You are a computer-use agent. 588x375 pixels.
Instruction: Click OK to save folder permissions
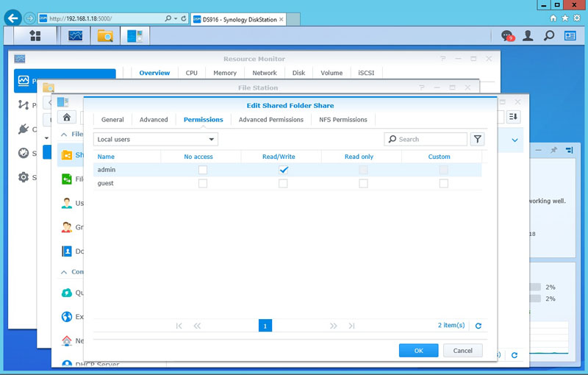pos(418,351)
